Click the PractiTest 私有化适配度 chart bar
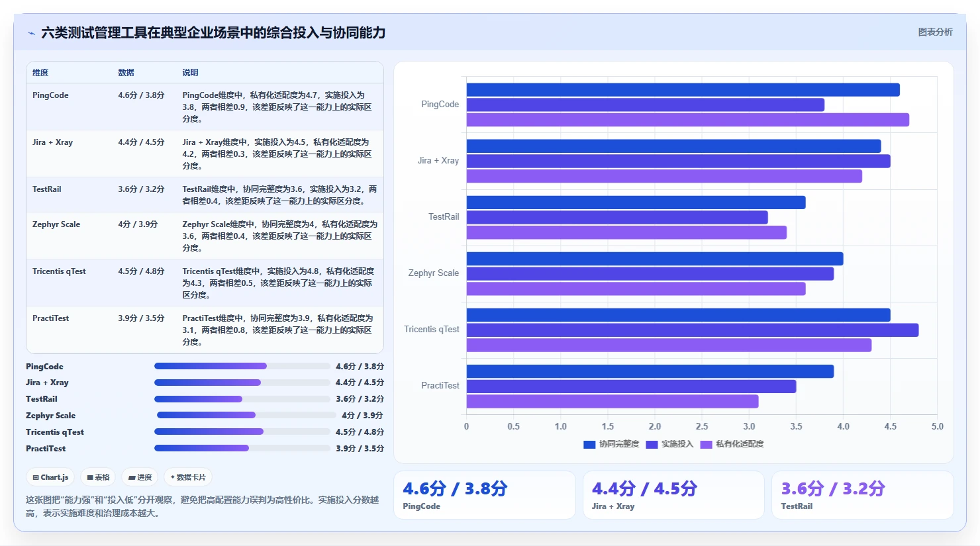The width and height of the screenshot is (980, 546). (612, 401)
